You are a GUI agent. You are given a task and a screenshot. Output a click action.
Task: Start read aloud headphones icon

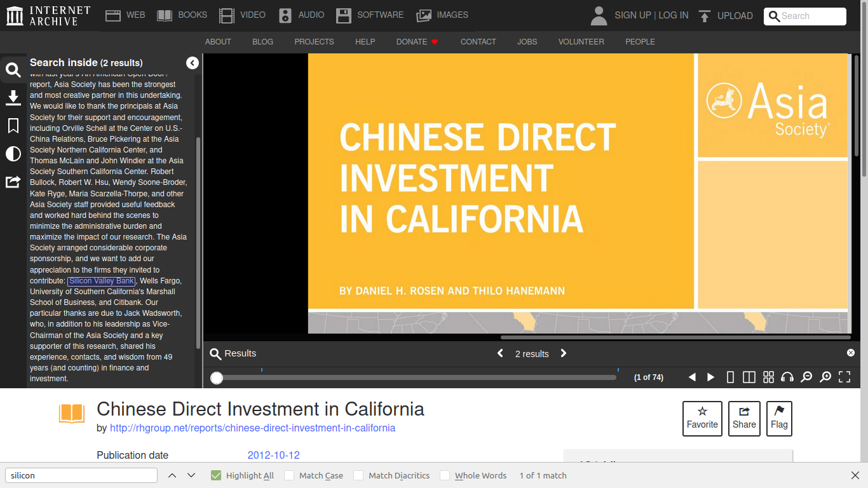point(787,377)
